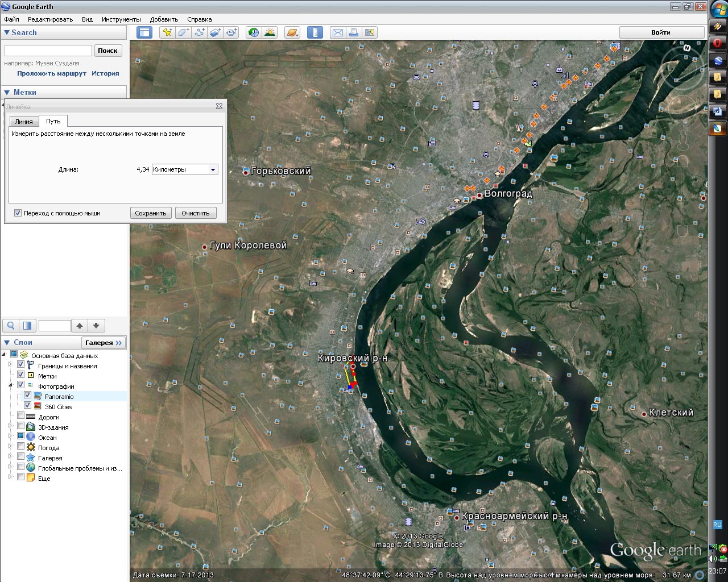
Task: Toggle 'Переход с помощью мыши' checkbox
Action: coord(18,213)
